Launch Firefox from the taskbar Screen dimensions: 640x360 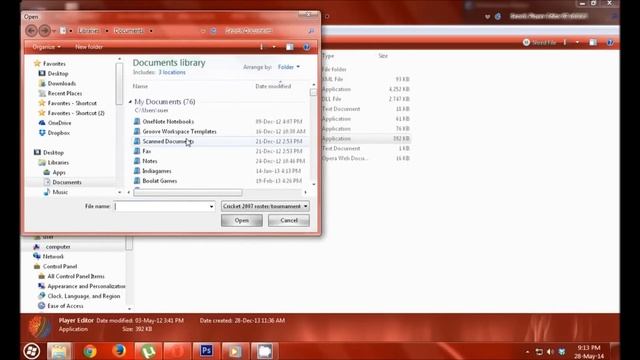point(119,351)
